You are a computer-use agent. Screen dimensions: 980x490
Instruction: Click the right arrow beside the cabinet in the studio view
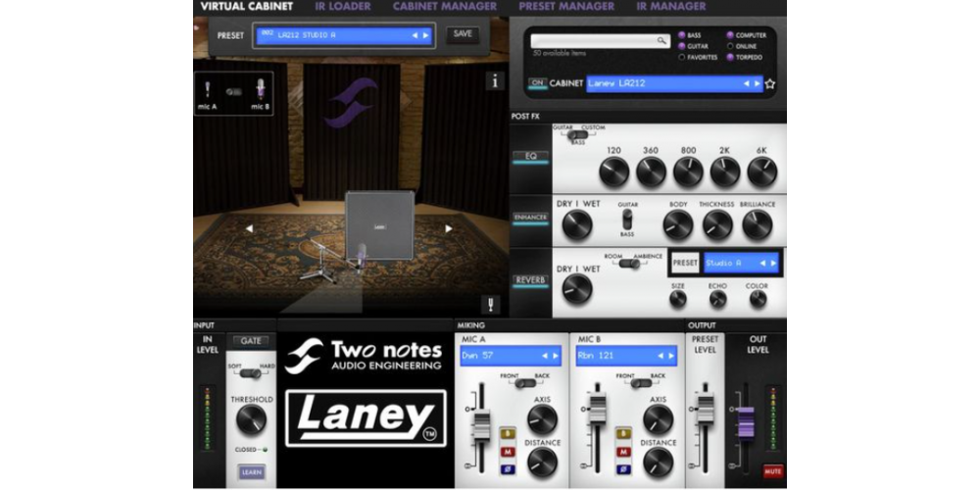click(x=448, y=228)
